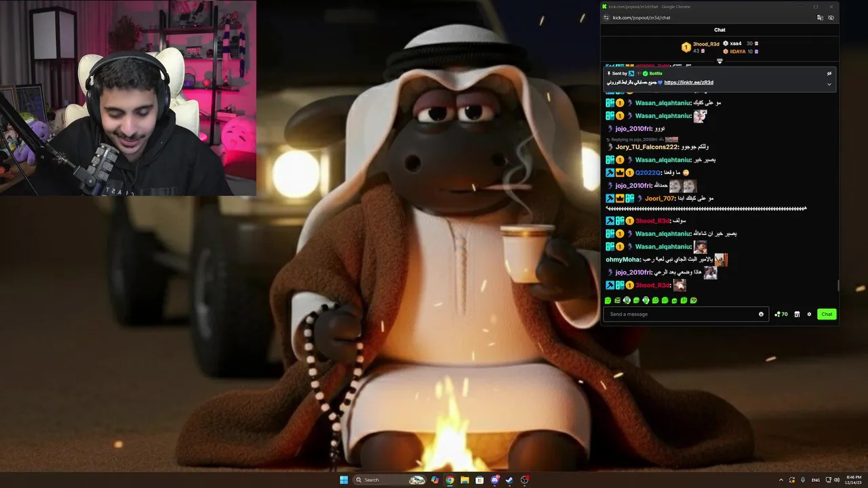Click the microphone tray icon
This screenshot has width=868, height=488.
(x=803, y=480)
